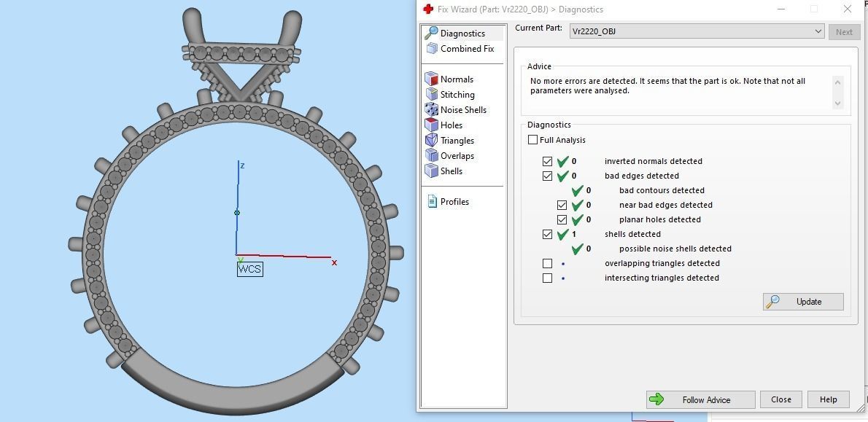Viewport: 868px width, 422px height.
Task: Click Advice box scroll up arrow
Action: (x=837, y=82)
